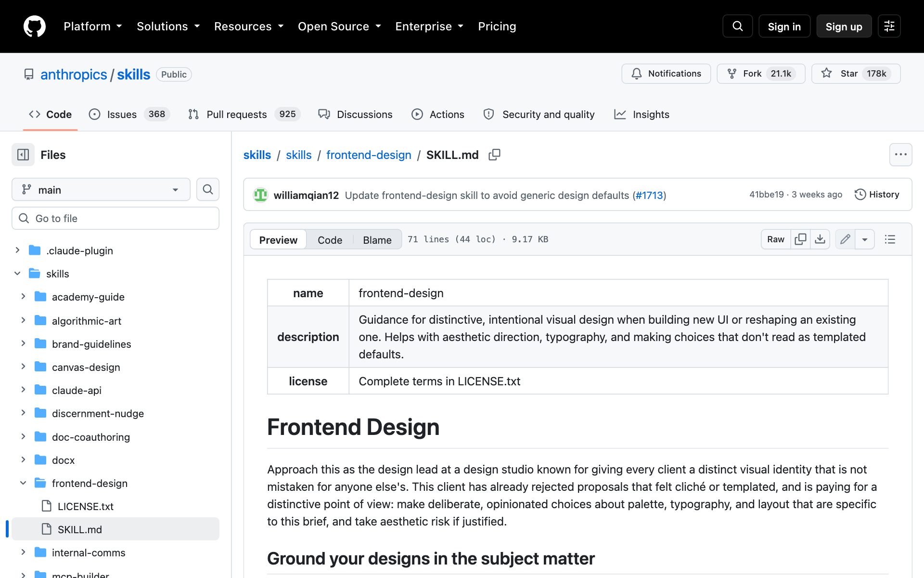924x578 pixels.
Task: Expand the Solutions menu
Action: pos(168,26)
